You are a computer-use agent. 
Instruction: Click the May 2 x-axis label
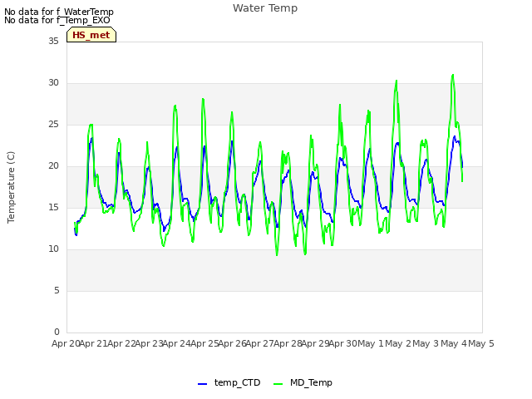pyautogui.click(x=398, y=343)
